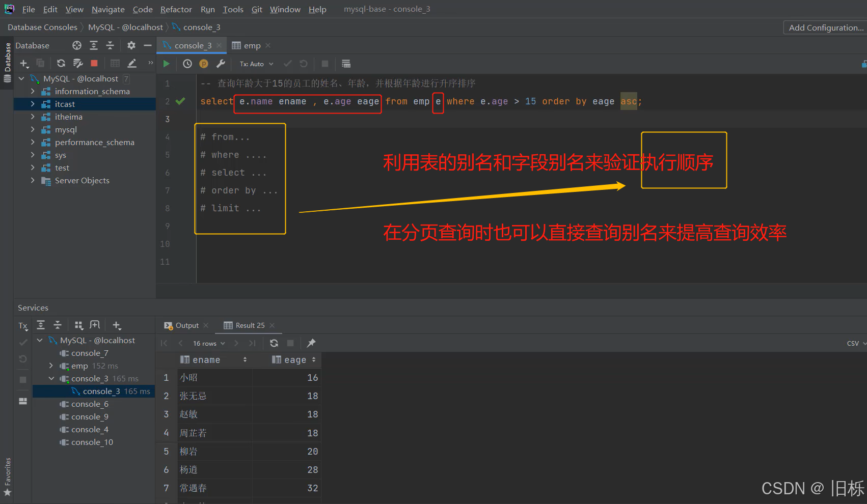The width and height of the screenshot is (867, 504).
Task: Expand the performance_schema node
Action: click(33, 142)
